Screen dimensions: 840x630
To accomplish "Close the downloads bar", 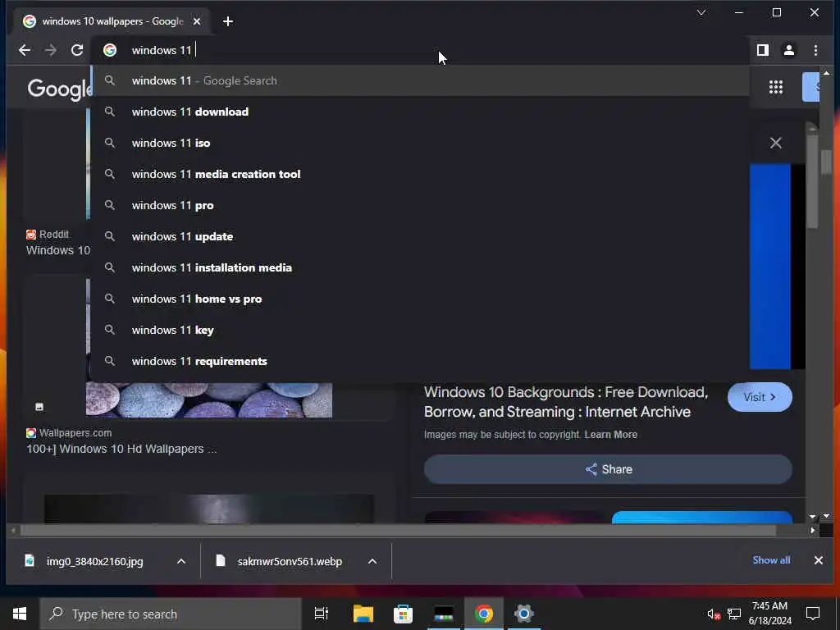I will tap(818, 560).
